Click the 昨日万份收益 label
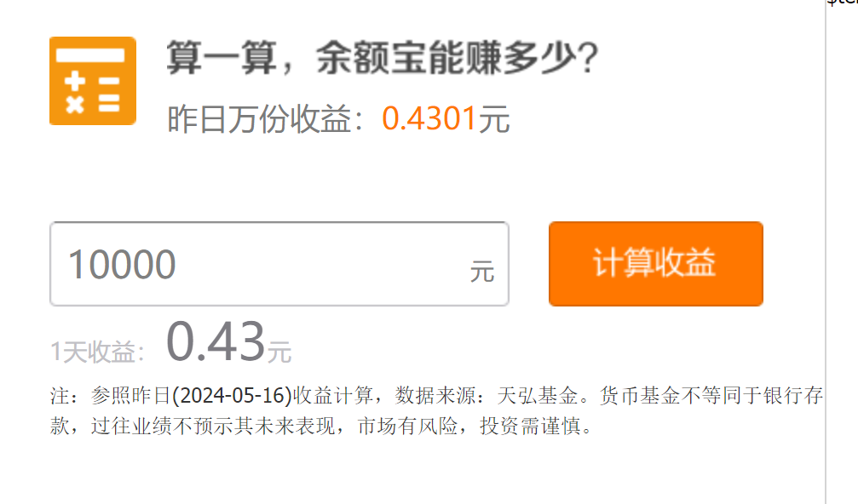 tap(259, 118)
